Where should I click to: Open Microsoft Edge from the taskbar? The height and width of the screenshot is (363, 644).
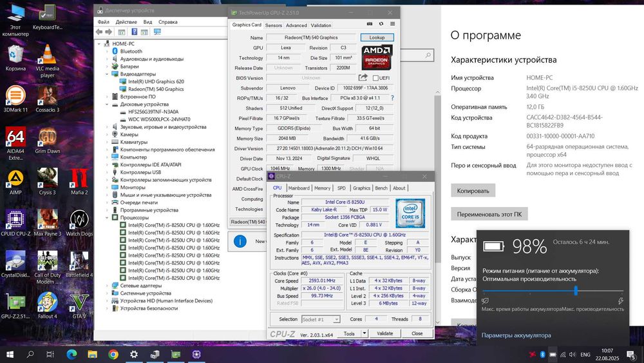(71, 354)
